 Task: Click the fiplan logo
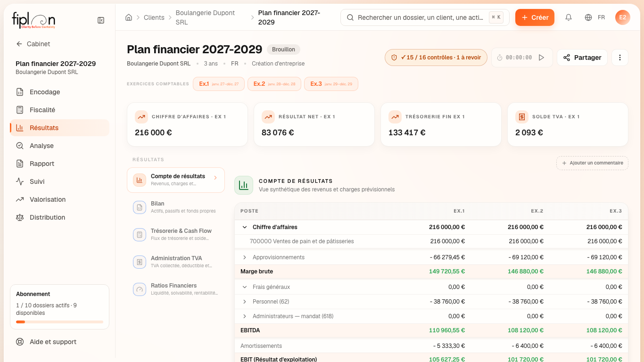pos(33,20)
